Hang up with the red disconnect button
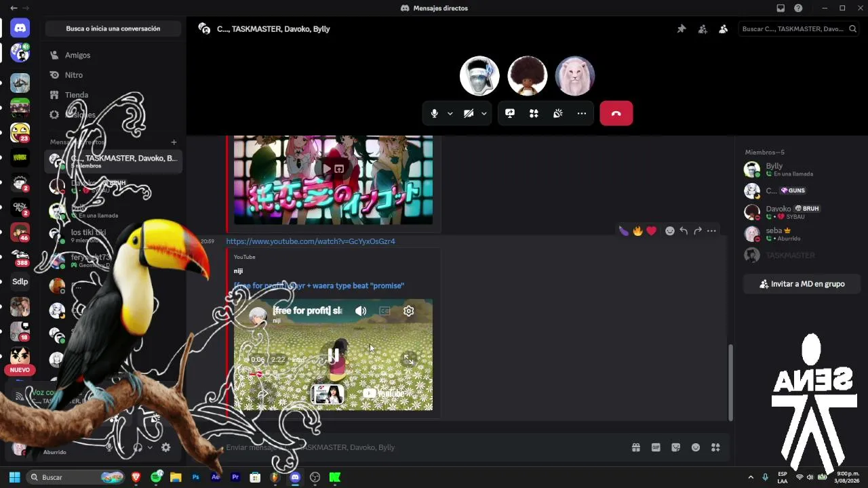 pyautogui.click(x=616, y=114)
